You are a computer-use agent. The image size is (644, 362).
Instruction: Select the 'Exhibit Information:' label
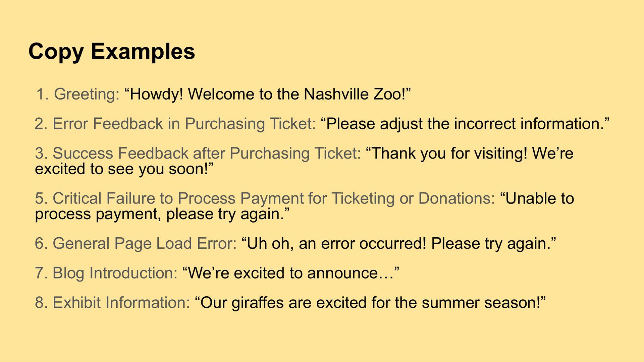click(x=121, y=303)
